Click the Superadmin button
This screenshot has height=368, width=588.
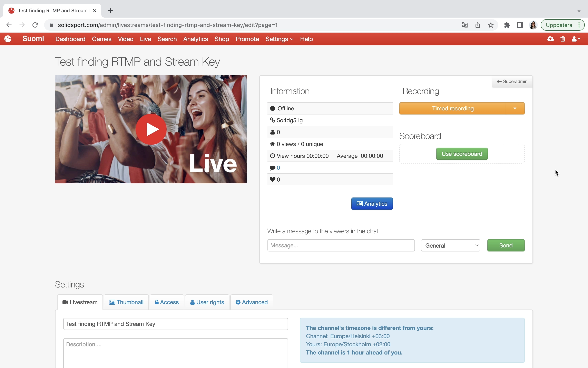click(x=512, y=82)
